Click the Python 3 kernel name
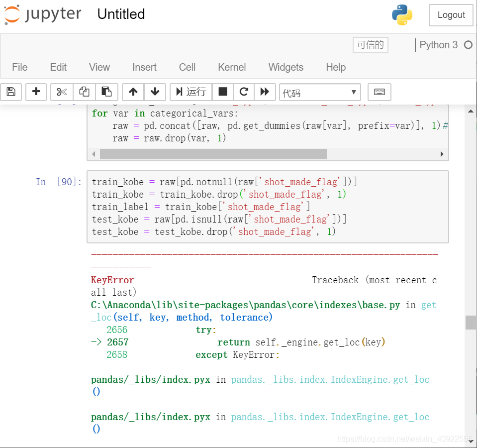Viewport: 477px width, 448px height. click(438, 45)
